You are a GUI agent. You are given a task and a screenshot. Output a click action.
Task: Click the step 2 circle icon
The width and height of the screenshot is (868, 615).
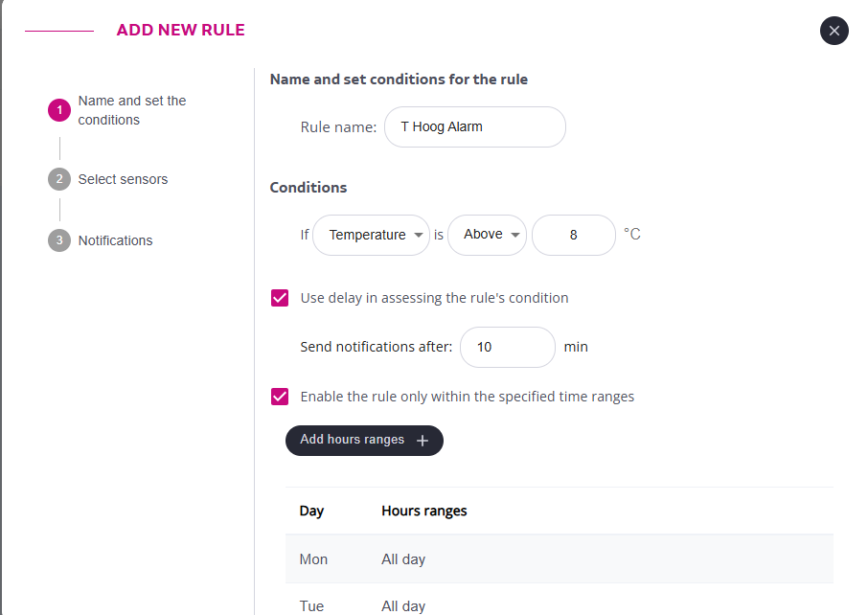click(59, 179)
